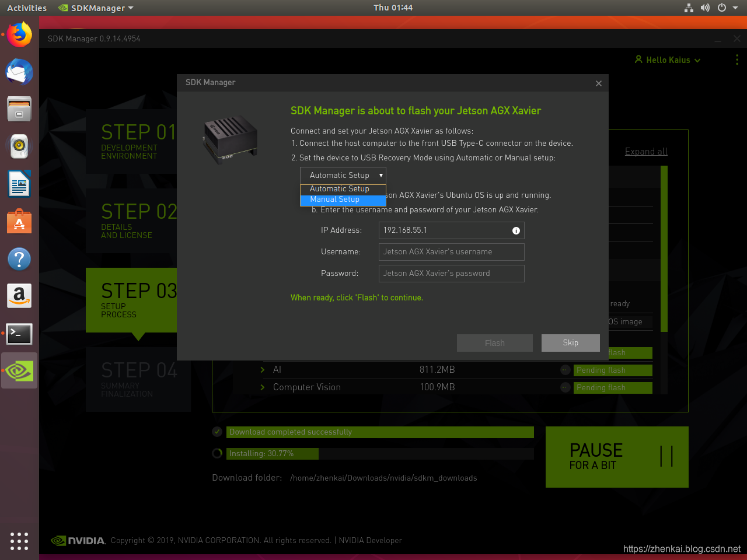Click status icon beside AI Pending flash
Image resolution: width=747 pixels, height=560 pixels.
tap(565, 370)
